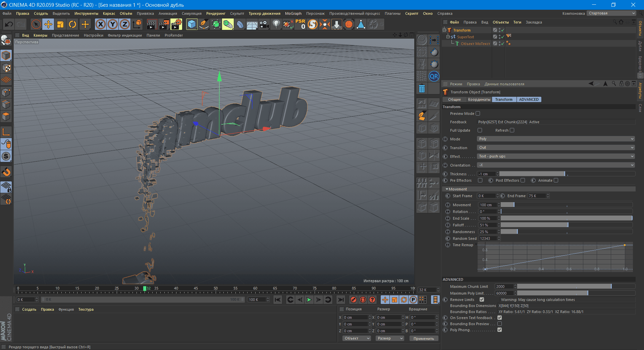Enable Post Effectors checkbox
Image resolution: width=644 pixels, height=350 pixels.
(523, 180)
